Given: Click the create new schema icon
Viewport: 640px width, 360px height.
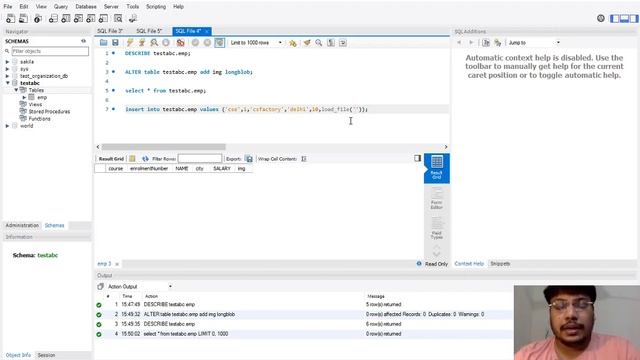Looking at the screenshot, I should pos(53,18).
